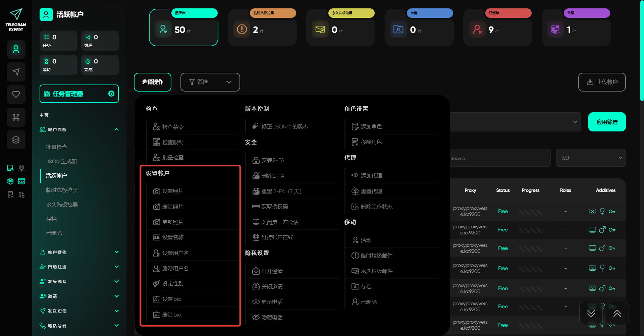644x336 pixels.
Task: Click the scroll-down double chevron button
Action: (591, 313)
